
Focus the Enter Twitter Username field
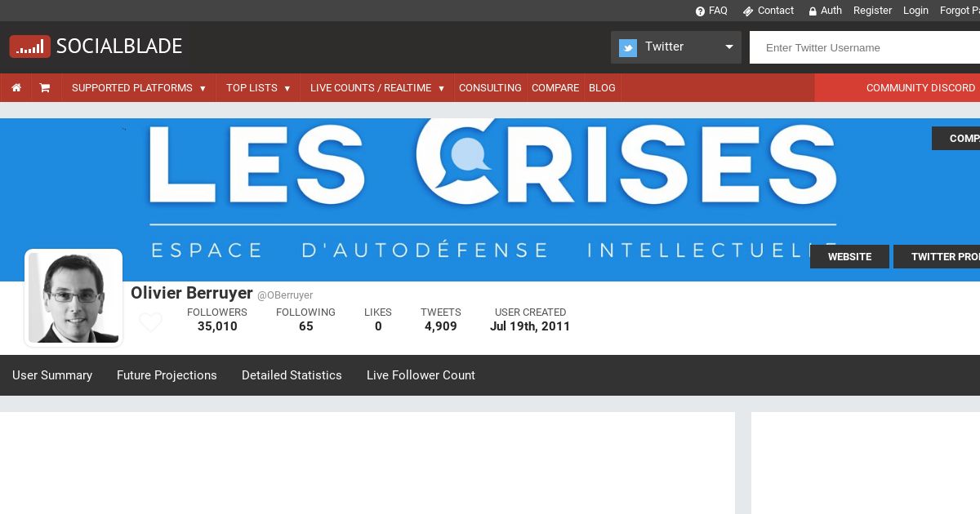click(x=865, y=47)
